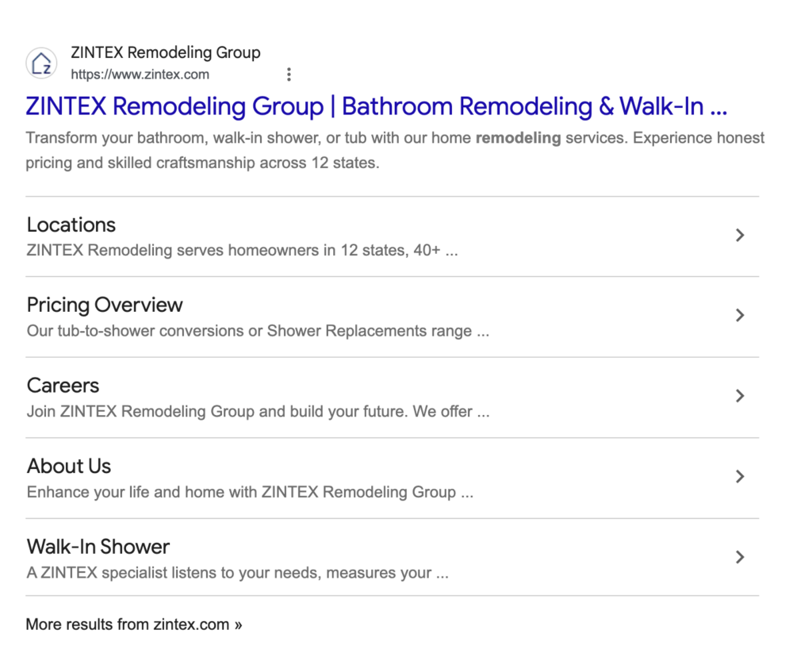Open the Pricing Overview sitelink

coord(105,305)
